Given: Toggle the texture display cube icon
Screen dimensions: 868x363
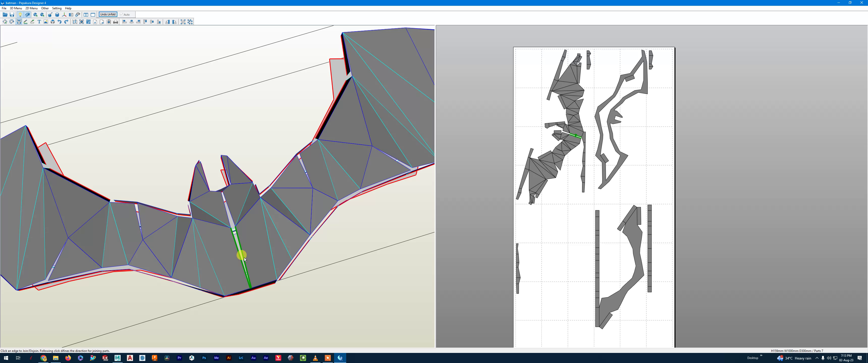Looking at the screenshot, I should coord(28,15).
